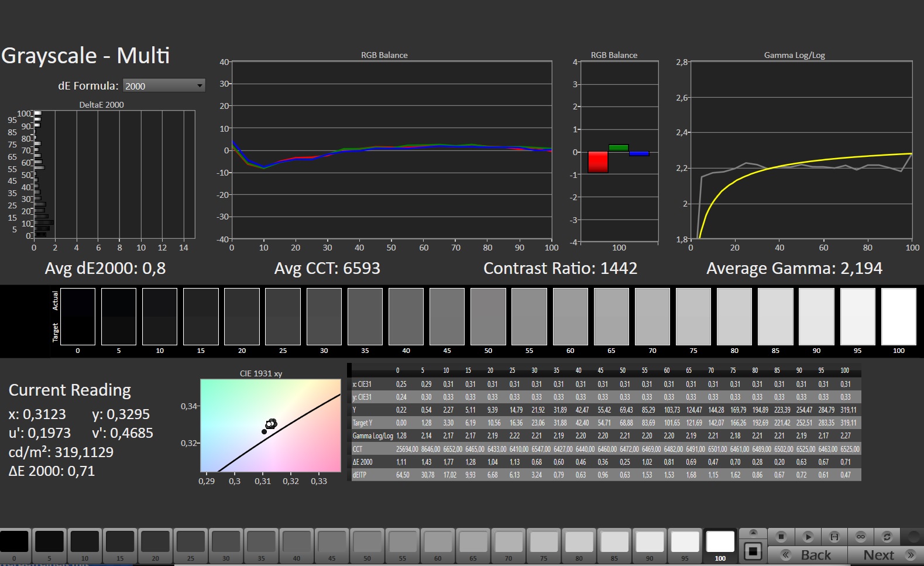924x566 pixels.
Task: Click the 'Average Gamma: 2,194' readout
Action: coord(794,268)
